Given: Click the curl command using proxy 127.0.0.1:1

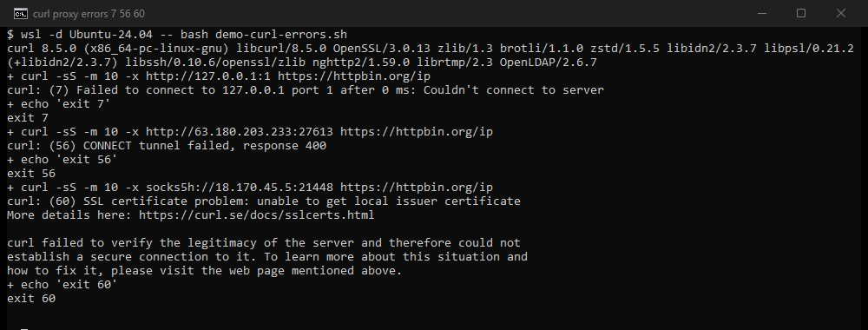Looking at the screenshot, I should 219,76.
